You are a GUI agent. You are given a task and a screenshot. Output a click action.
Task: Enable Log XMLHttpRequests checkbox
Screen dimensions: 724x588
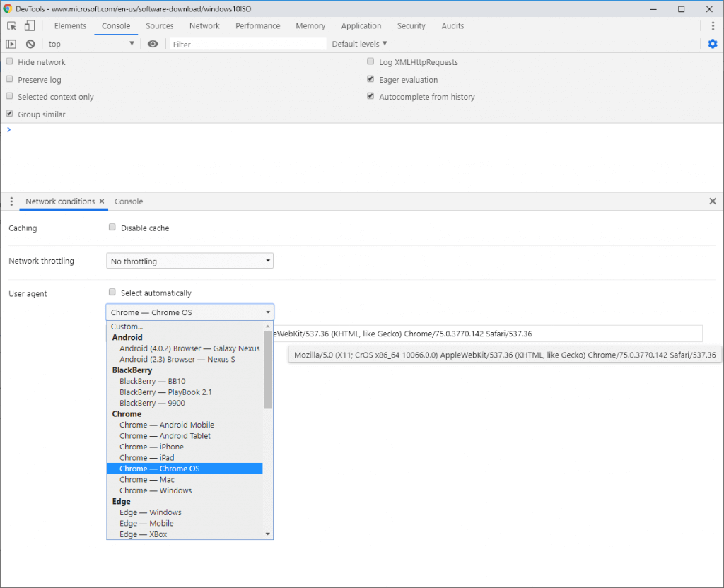pos(370,61)
